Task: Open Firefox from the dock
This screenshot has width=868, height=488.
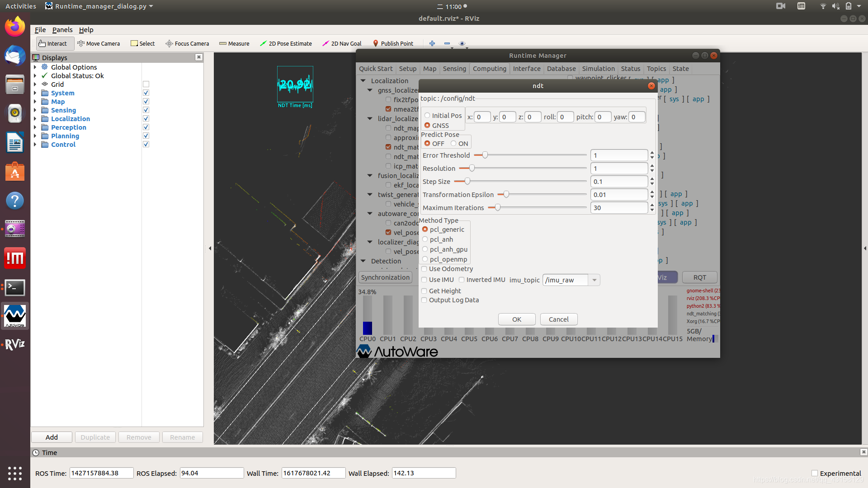Action: point(15,27)
